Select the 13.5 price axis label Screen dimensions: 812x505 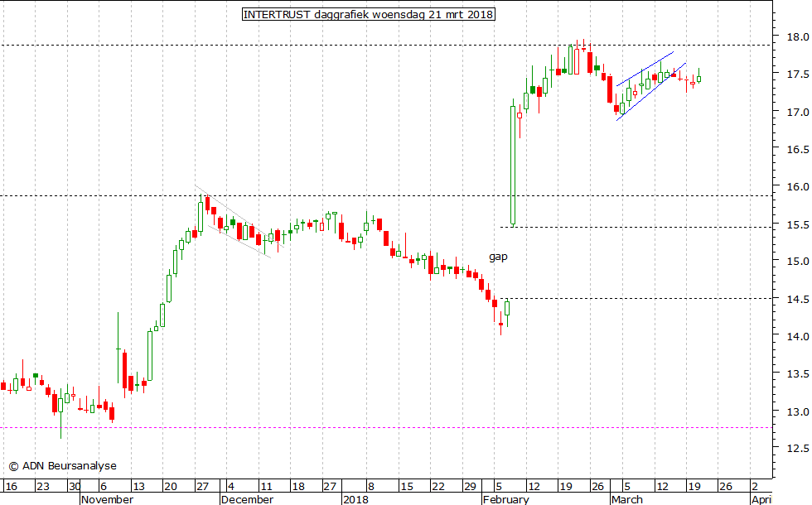(797, 373)
